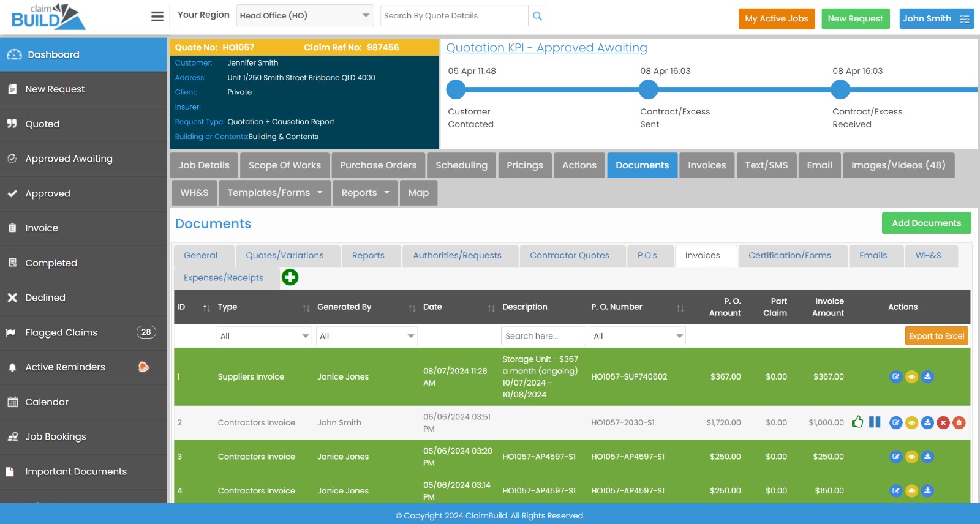This screenshot has width=980, height=524.
Task: Click the description Search here field
Action: [543, 336]
